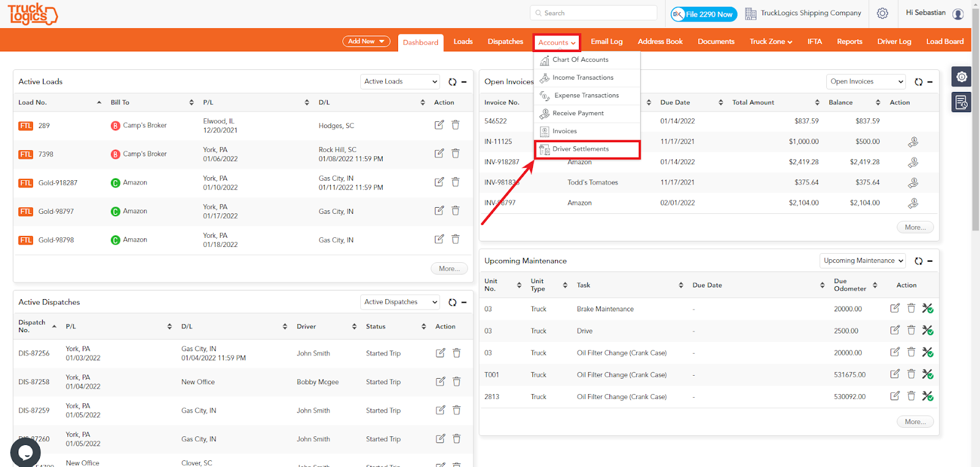Click the File 2290 Now button
The height and width of the screenshot is (467, 980).
[704, 14]
